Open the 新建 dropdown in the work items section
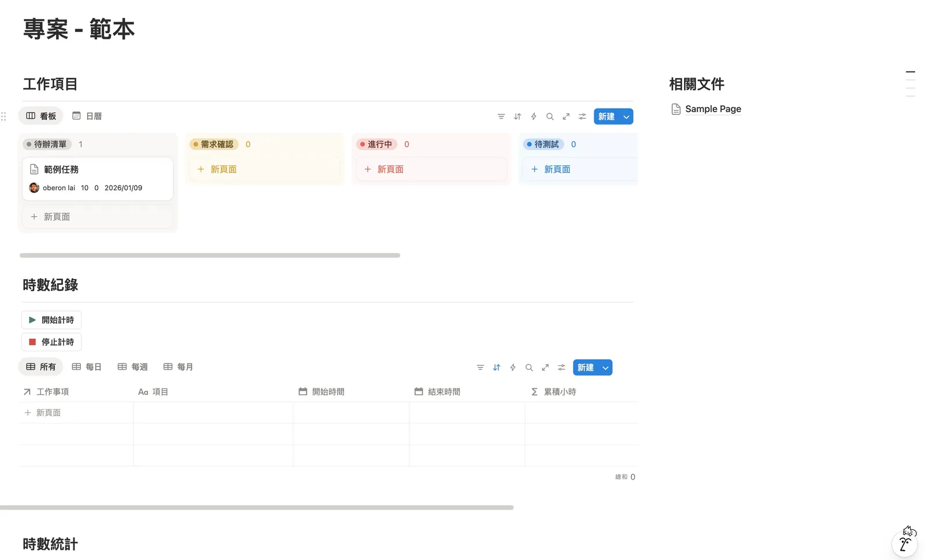The height and width of the screenshot is (560, 925). point(626,116)
